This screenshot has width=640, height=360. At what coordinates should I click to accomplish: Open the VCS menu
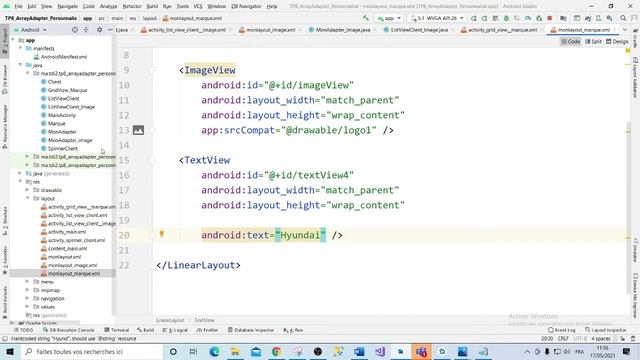click(198, 6)
